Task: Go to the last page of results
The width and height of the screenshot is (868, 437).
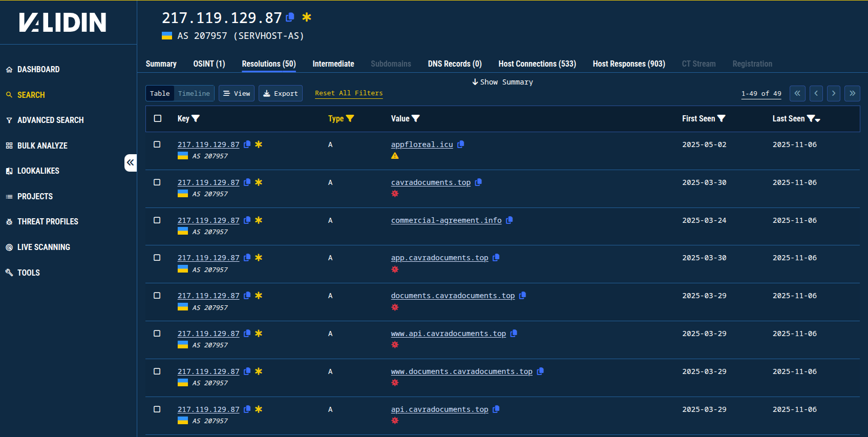Action: coord(852,93)
